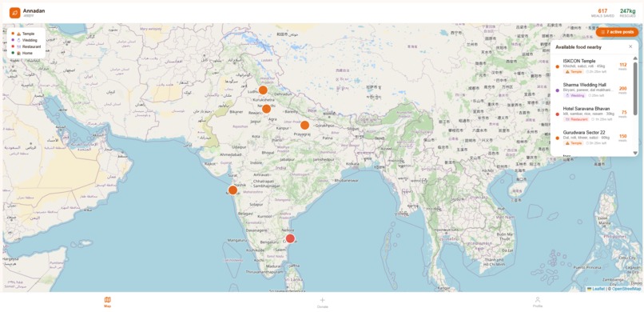This screenshot has height=312, width=644.
Task: Select the ISKCON Temple listing
Action: click(591, 66)
